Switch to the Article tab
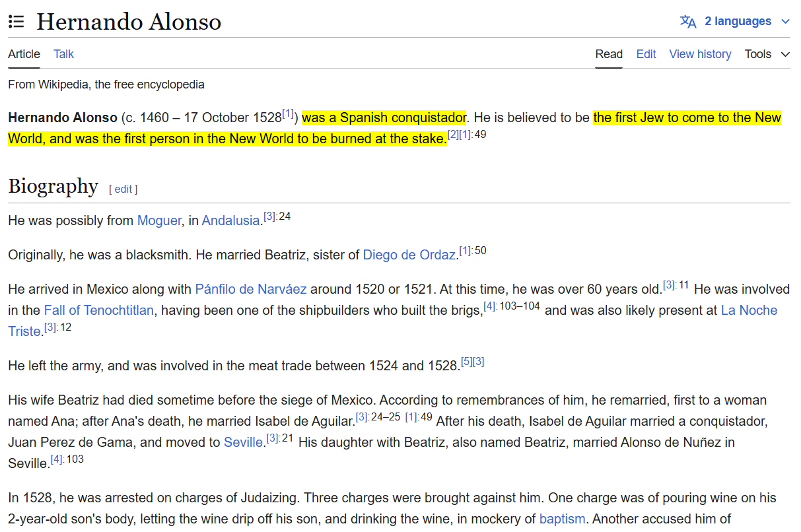 tap(24, 54)
